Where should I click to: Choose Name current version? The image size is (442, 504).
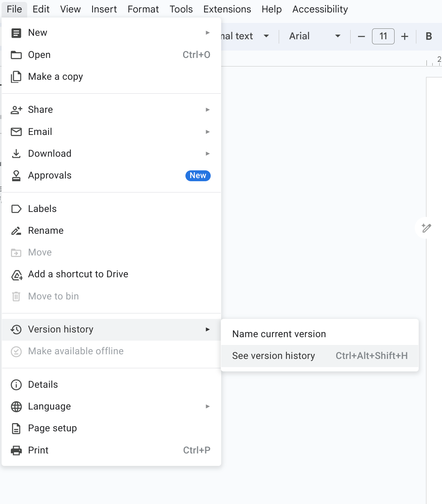pos(279,334)
